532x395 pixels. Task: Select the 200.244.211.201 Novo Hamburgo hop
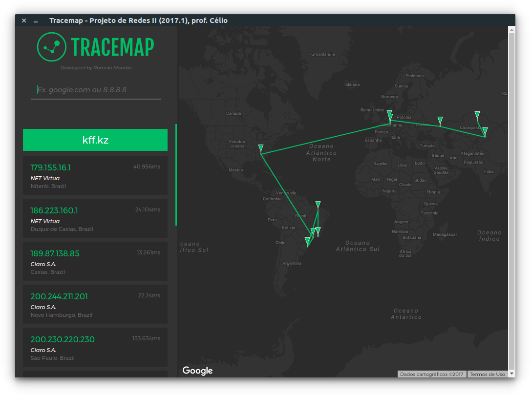[95, 304]
